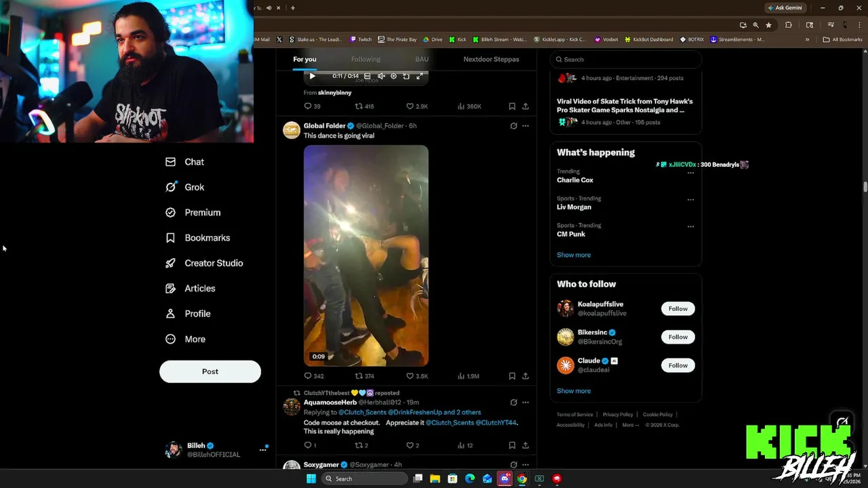Screen dimensions: 868x488
Task: Open options for CM Punk trend
Action: pyautogui.click(x=690, y=226)
